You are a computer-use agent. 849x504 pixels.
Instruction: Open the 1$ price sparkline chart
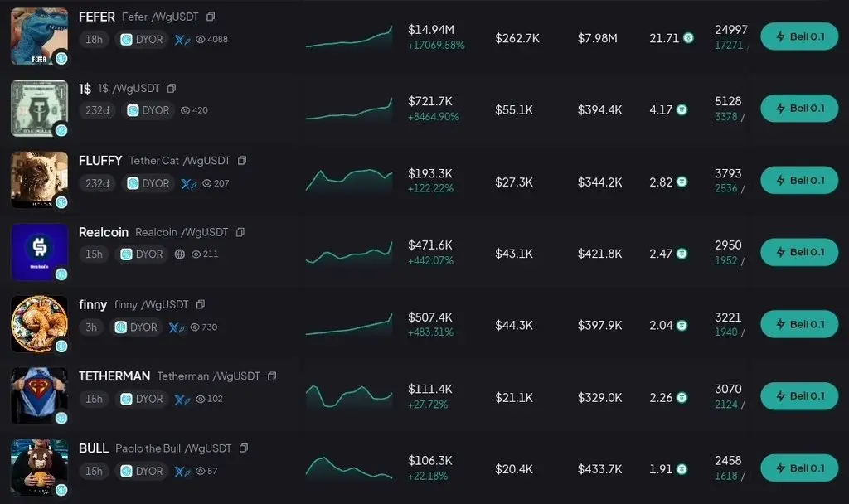click(349, 109)
